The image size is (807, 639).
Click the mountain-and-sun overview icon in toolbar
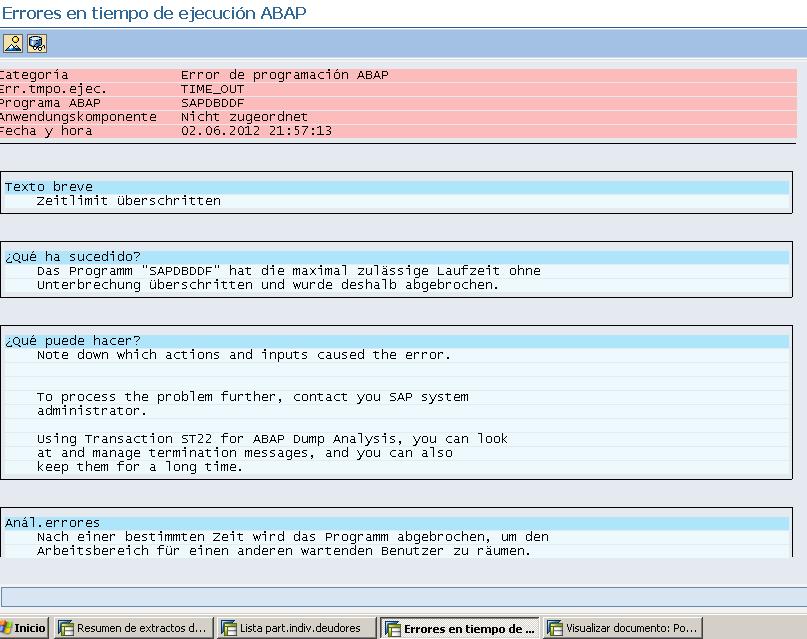[x=13, y=44]
